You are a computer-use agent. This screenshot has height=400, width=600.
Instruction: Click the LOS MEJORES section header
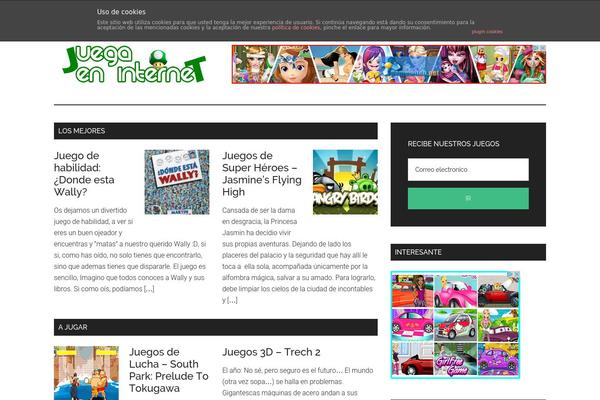[216, 131]
